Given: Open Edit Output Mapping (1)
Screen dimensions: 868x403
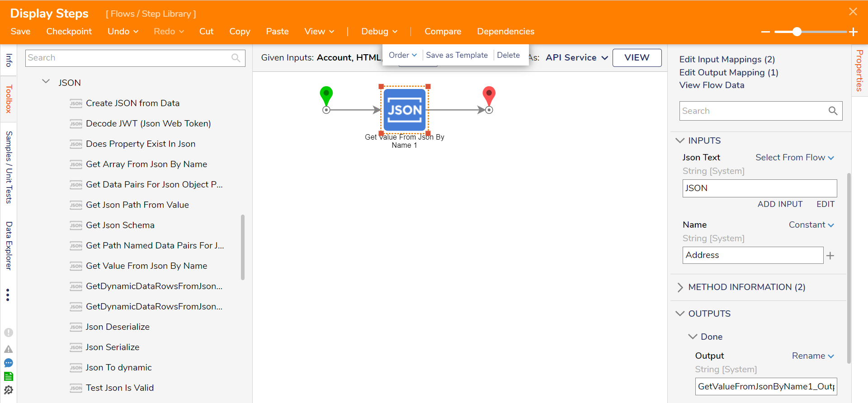Looking at the screenshot, I should [x=728, y=73].
